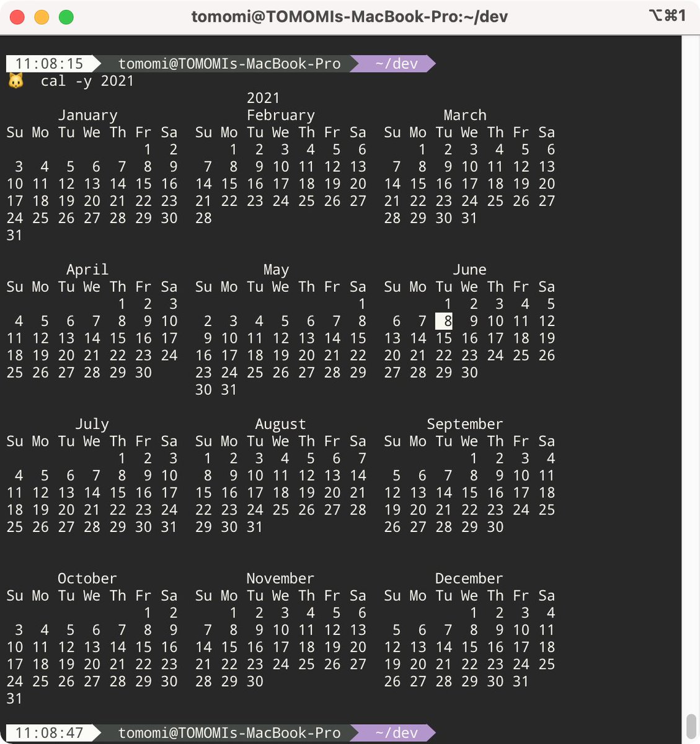Click the date 31 in March
Screen dimensions: 700x744
[x=469, y=218]
